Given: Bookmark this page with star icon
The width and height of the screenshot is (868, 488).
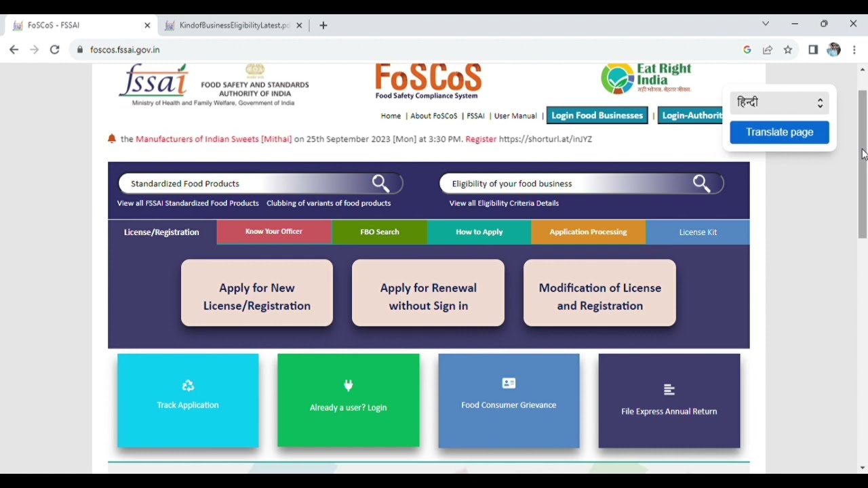Looking at the screenshot, I should (788, 49).
